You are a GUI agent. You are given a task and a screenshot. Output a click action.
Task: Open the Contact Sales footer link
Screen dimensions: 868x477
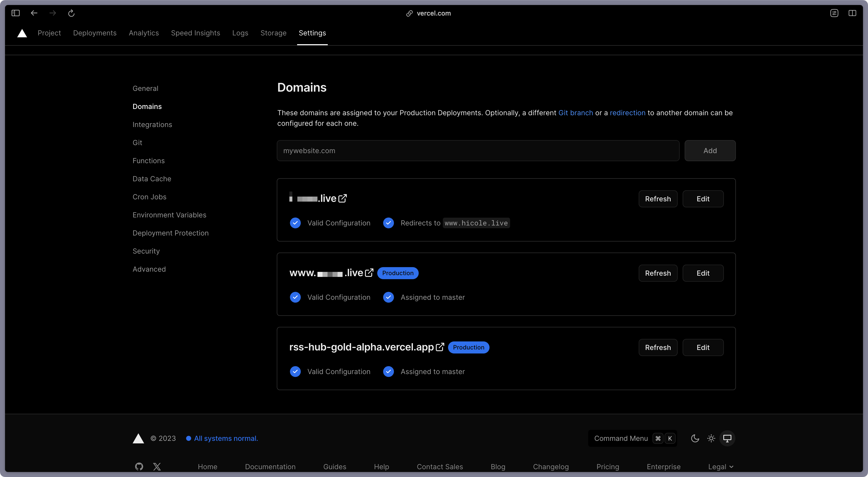[440, 466]
